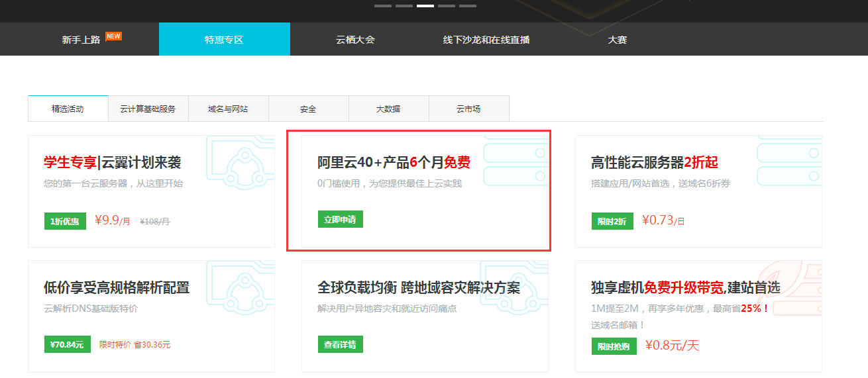Click the 1折优惠 green button
Screen dimensions: 868x378
[64, 221]
